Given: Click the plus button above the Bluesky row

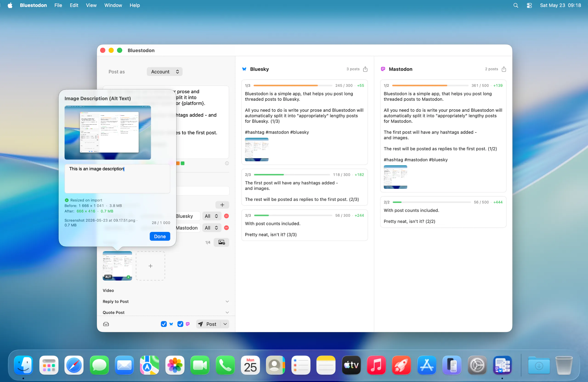Looking at the screenshot, I should [222, 205].
